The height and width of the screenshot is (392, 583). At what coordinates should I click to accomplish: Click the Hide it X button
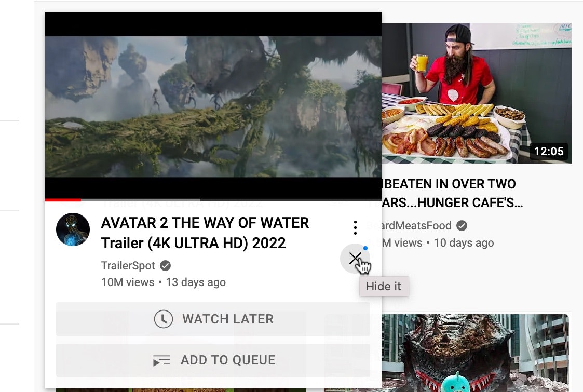(355, 258)
